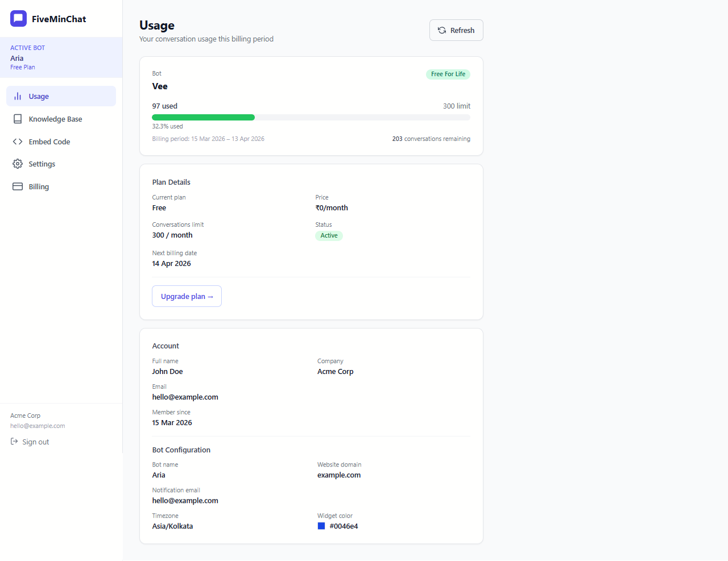Click the price ₹0/month value
728x561 pixels.
coord(332,207)
